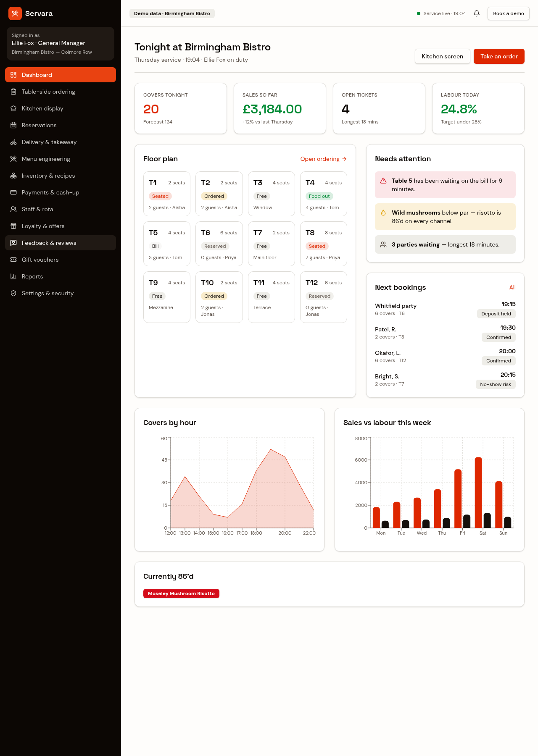Click Take an order button

click(499, 56)
